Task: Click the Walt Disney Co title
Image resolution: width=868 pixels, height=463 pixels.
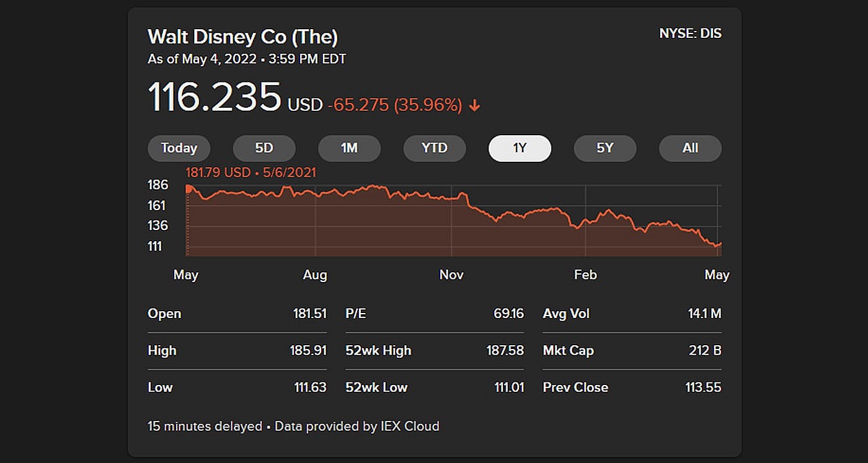Action: (242, 37)
